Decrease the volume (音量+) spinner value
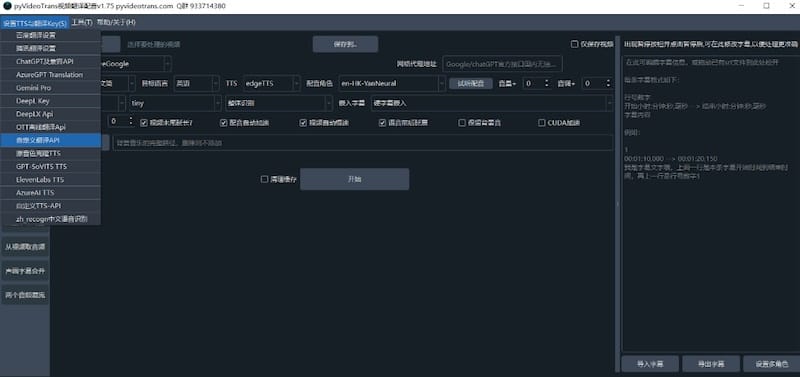800x377 pixels. [x=547, y=87]
